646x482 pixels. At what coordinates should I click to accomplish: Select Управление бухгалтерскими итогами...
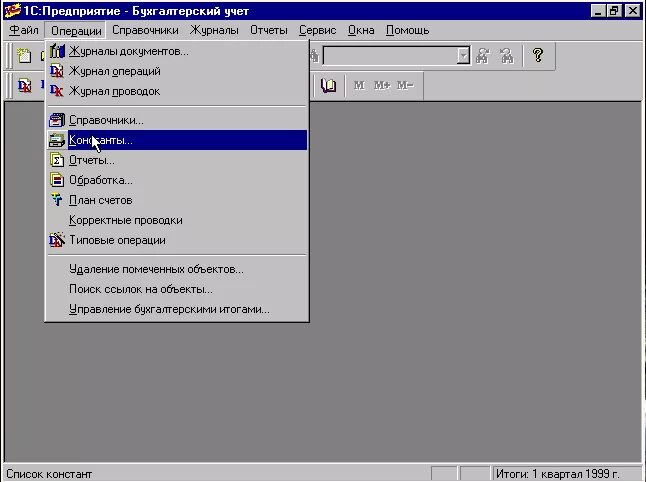177,309
